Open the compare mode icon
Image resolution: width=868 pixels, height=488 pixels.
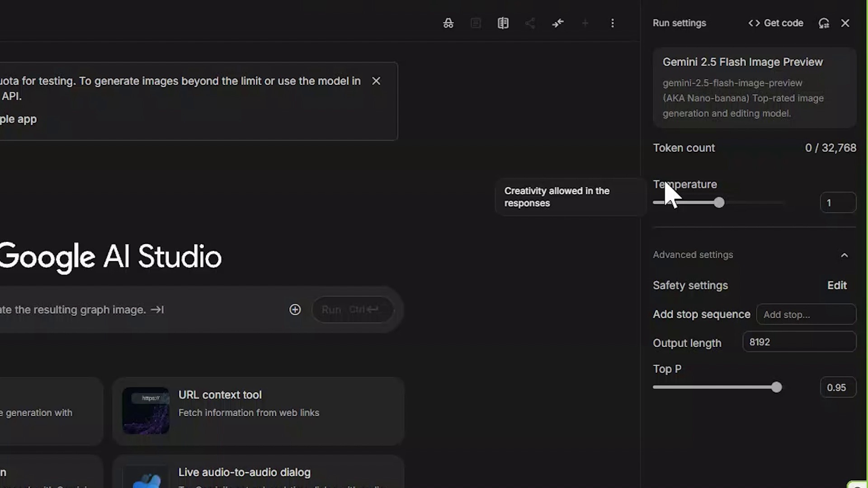[503, 23]
